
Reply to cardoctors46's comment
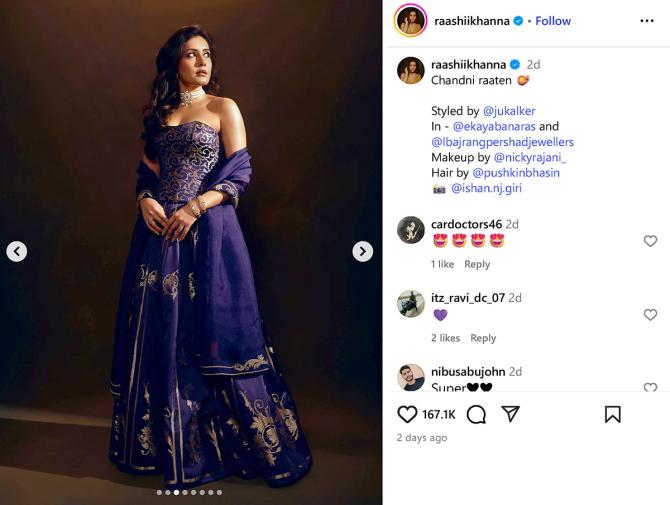(x=477, y=264)
